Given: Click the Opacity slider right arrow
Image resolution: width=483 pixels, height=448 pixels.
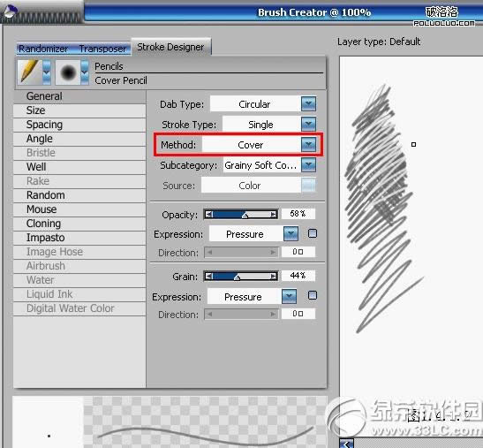Looking at the screenshot, I should (x=274, y=215).
